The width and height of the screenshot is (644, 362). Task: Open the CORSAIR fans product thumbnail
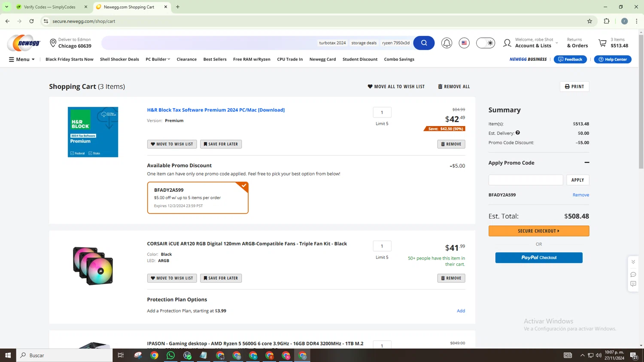pos(93,266)
